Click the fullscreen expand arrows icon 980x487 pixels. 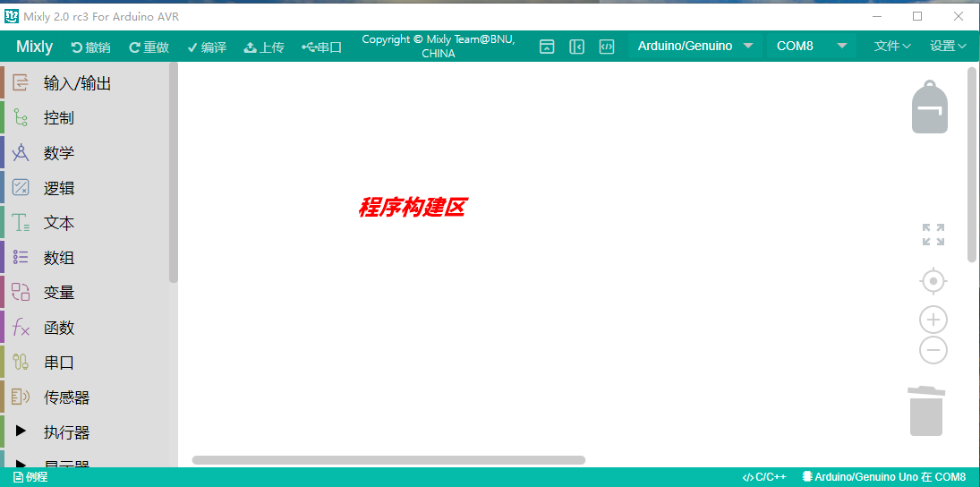[933, 235]
